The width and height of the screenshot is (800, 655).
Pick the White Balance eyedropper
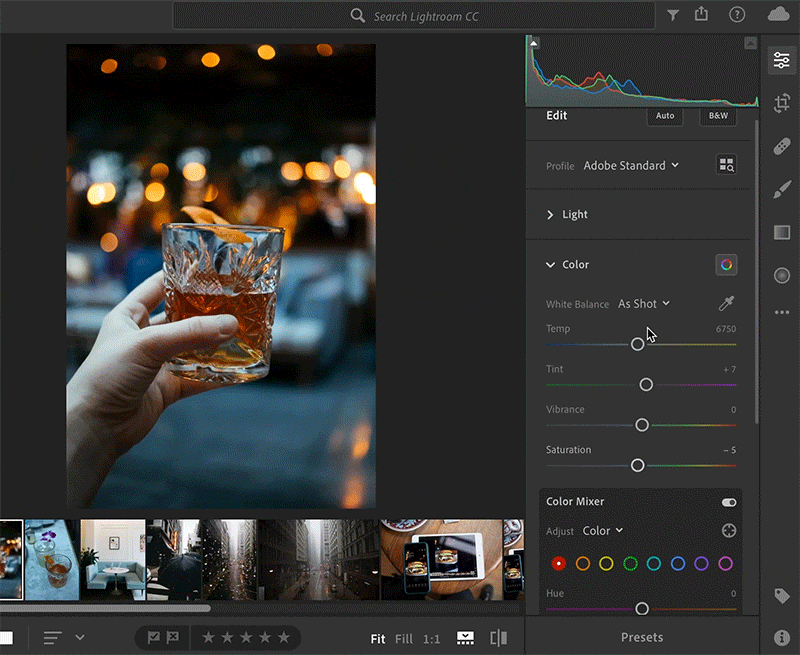coord(726,304)
